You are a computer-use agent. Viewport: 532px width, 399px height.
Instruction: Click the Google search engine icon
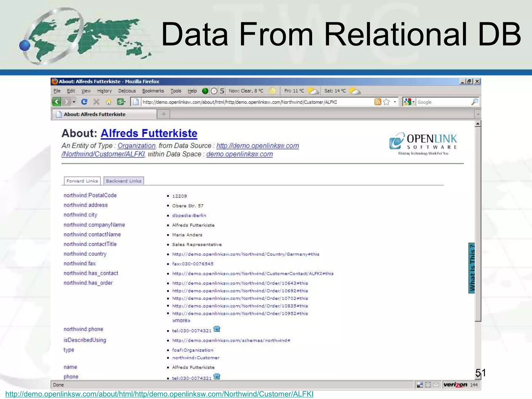[x=407, y=102]
